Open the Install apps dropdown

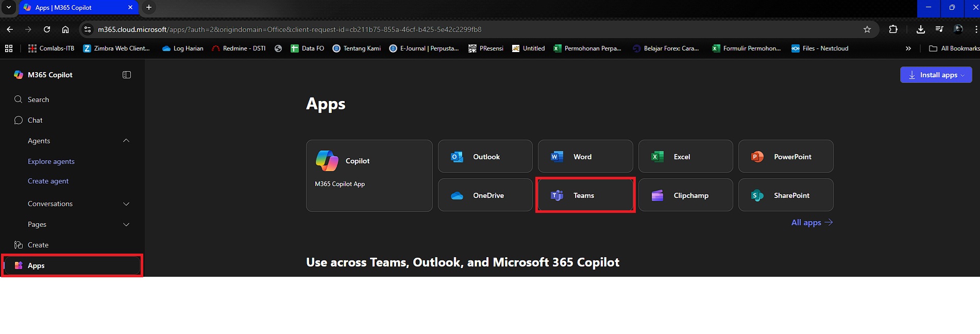tap(936, 75)
